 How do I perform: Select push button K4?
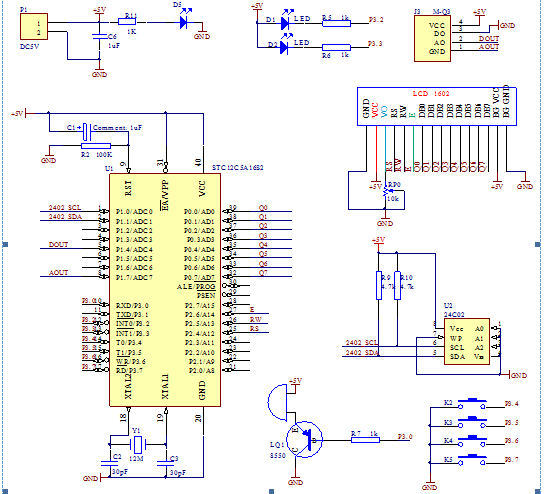tap(472, 441)
